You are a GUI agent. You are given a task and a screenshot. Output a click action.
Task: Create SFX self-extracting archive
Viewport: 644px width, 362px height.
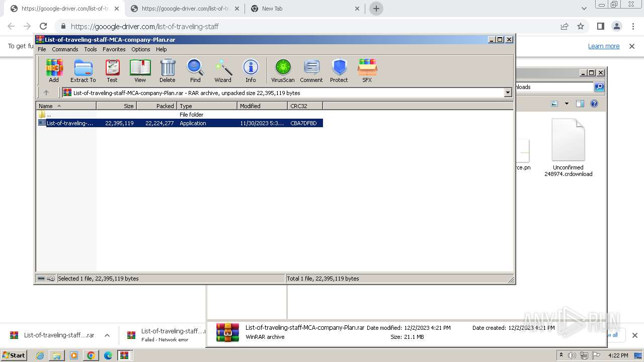pyautogui.click(x=367, y=70)
